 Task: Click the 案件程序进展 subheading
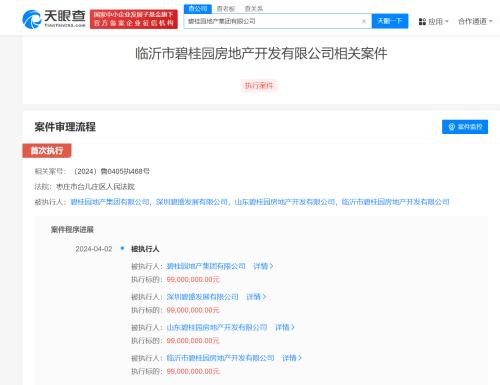point(72,229)
